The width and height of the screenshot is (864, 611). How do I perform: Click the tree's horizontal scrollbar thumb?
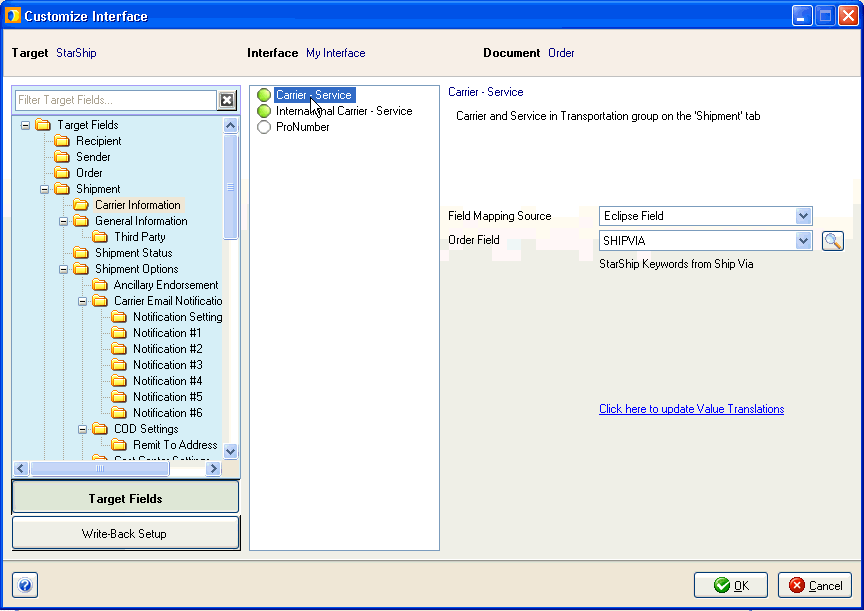pos(100,468)
